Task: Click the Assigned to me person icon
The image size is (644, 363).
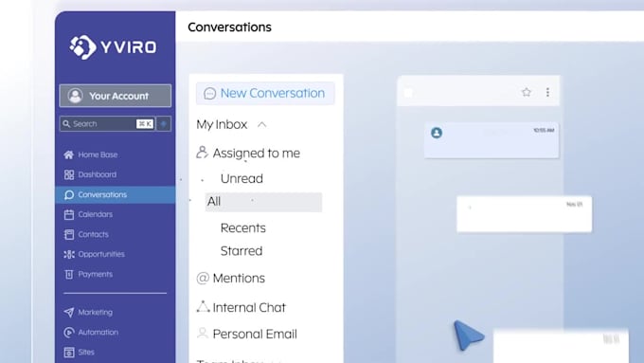Action: pos(202,153)
